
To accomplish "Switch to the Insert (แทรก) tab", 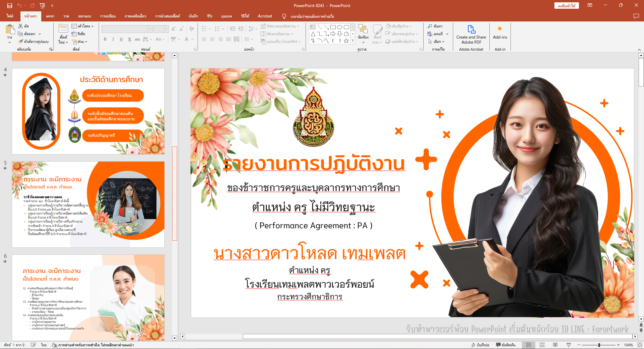I will tap(50, 16).
